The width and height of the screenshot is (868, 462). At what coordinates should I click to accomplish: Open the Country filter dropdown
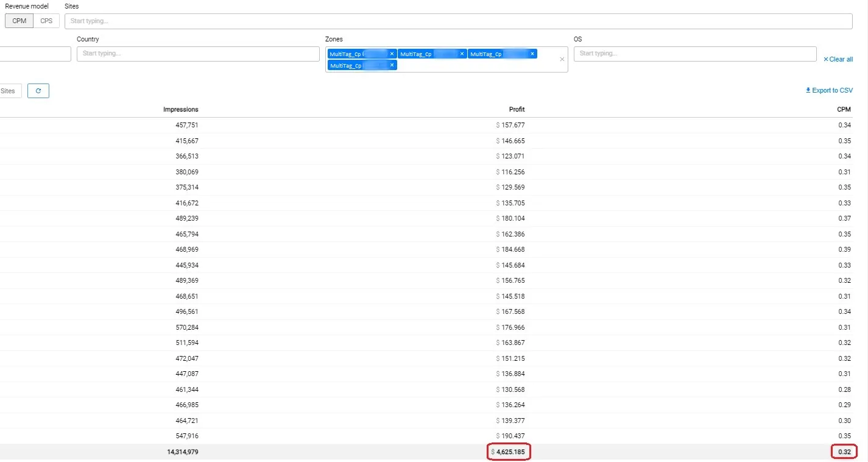(x=197, y=54)
